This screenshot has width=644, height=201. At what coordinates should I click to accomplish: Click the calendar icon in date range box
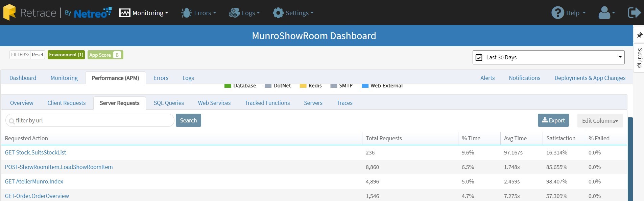479,57
